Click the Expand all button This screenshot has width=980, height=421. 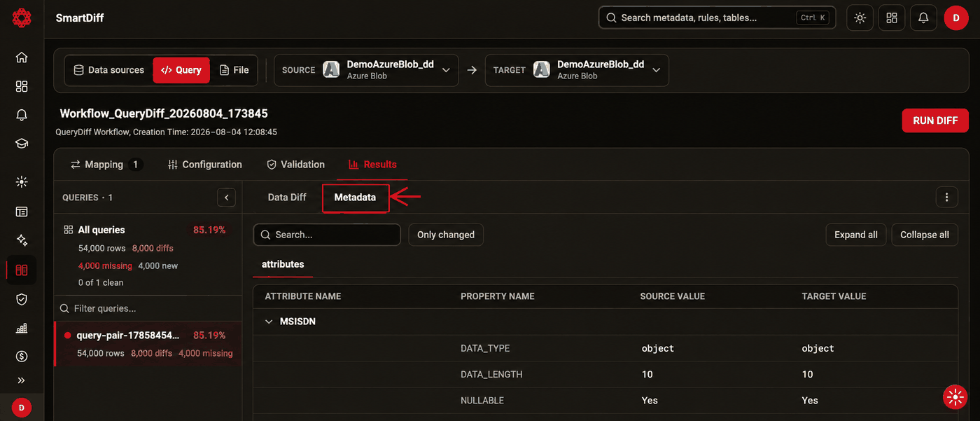click(856, 235)
